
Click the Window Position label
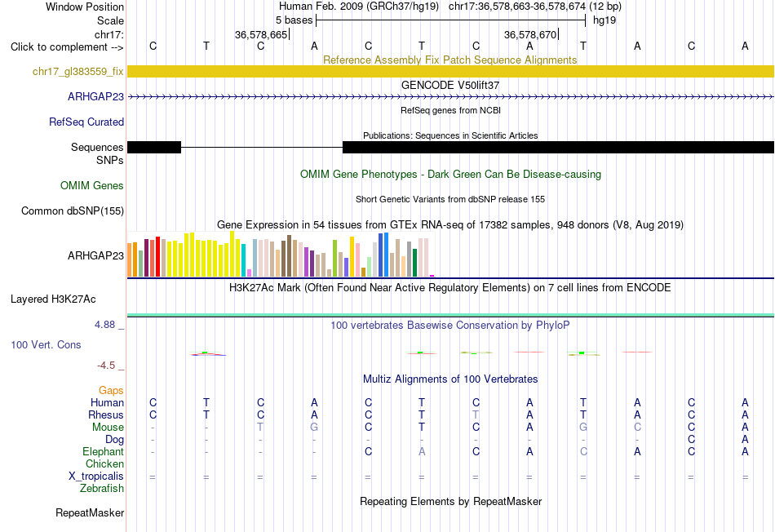[x=85, y=7]
